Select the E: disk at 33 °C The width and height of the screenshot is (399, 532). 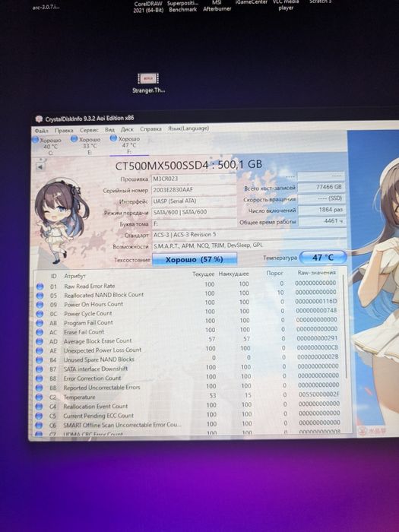click(x=87, y=146)
